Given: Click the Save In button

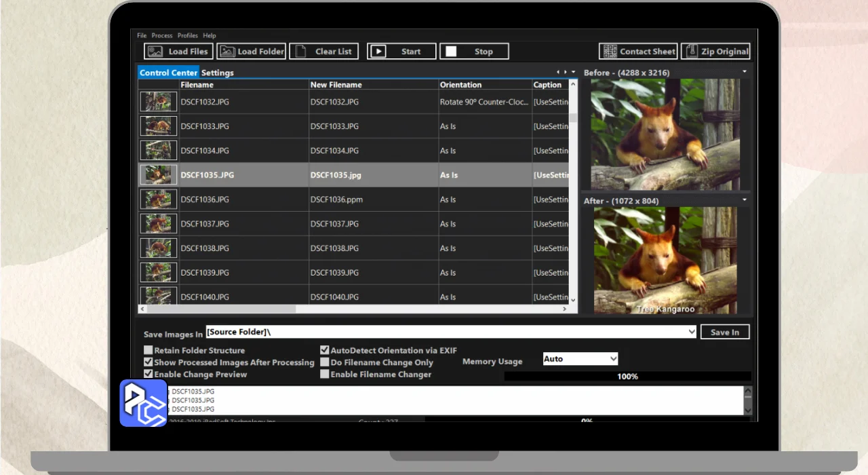Looking at the screenshot, I should coord(725,332).
